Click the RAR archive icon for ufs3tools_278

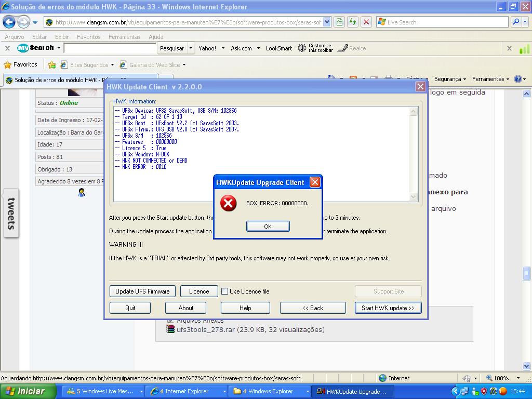[170, 329]
